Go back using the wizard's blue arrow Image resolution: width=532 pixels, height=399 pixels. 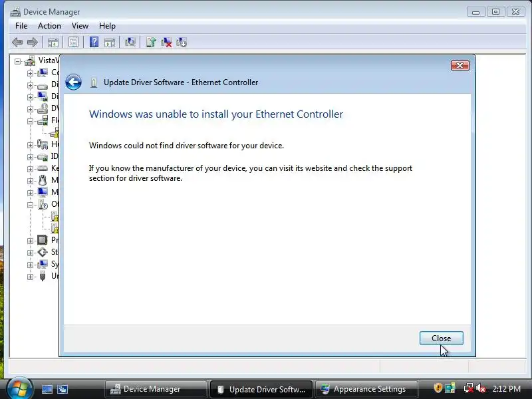click(73, 82)
